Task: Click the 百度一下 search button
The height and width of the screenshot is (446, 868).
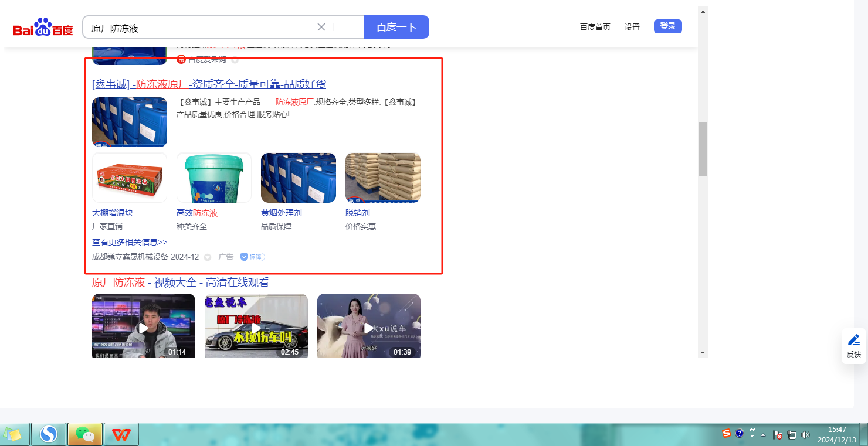Action: (x=396, y=27)
